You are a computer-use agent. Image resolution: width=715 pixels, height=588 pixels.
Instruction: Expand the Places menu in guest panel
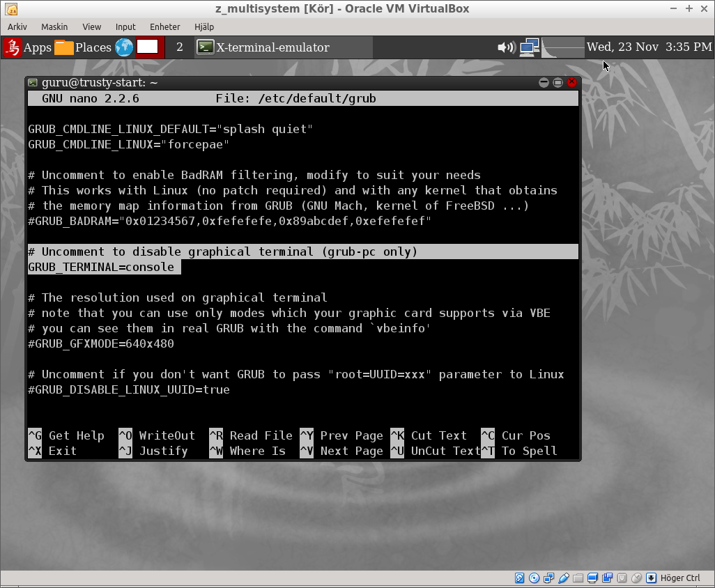click(x=83, y=47)
